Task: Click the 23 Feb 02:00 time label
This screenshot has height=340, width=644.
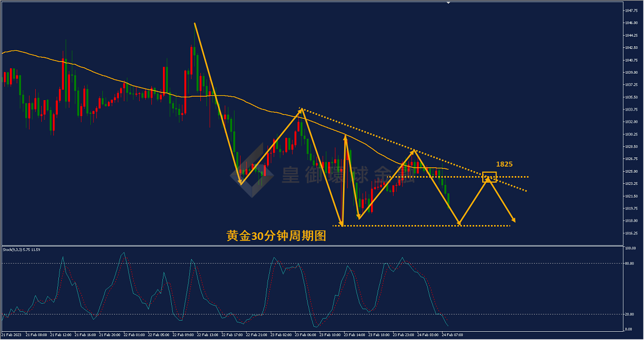Action: [x=281, y=335]
